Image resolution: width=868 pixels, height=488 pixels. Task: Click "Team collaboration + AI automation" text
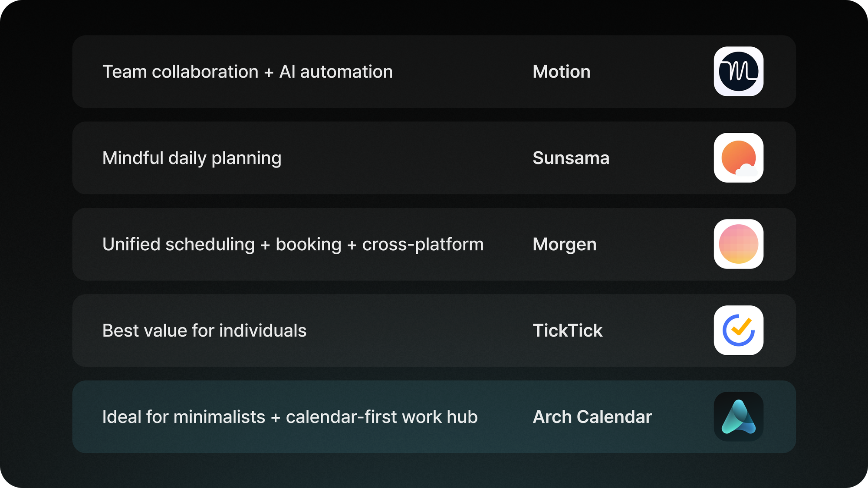click(247, 72)
